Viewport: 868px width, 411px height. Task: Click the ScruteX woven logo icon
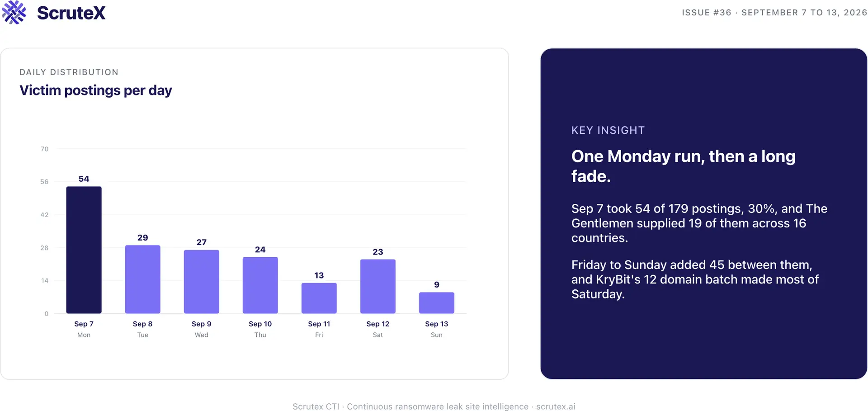(14, 12)
